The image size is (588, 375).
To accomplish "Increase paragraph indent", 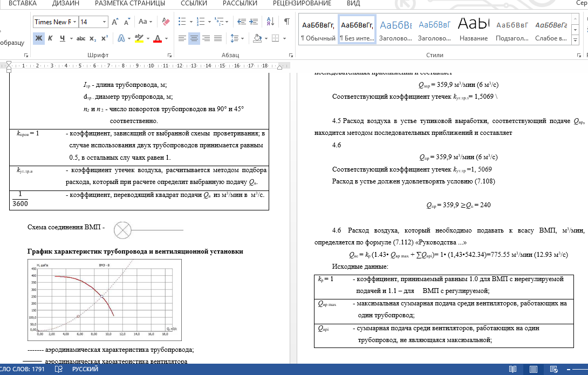I will 254,22.
